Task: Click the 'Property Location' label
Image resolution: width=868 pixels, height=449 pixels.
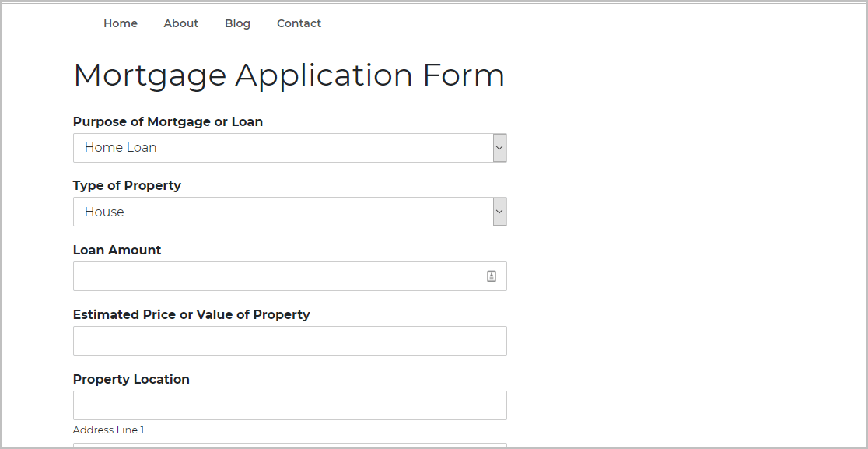Action: pos(131,379)
